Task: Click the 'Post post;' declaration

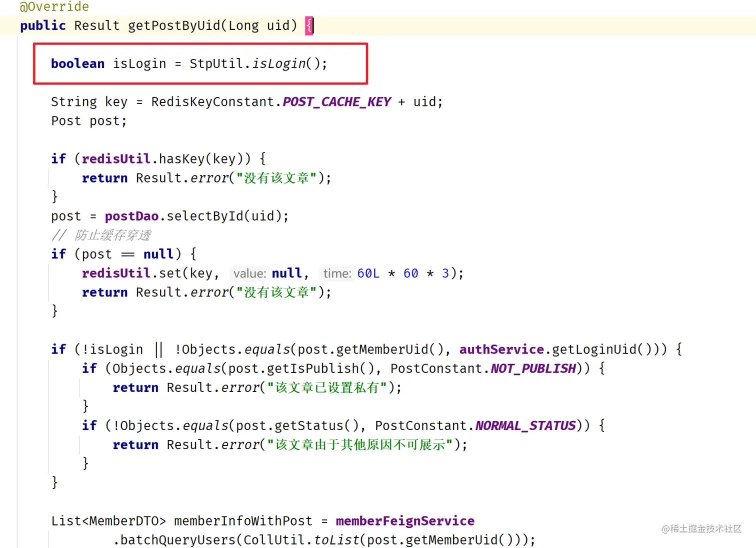Action: [x=89, y=121]
